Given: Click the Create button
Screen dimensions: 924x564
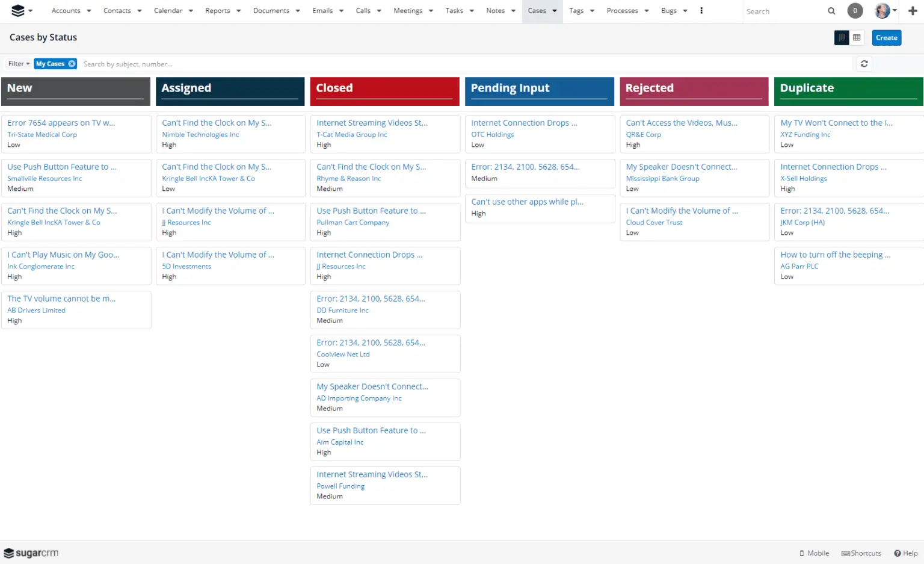Looking at the screenshot, I should (886, 37).
